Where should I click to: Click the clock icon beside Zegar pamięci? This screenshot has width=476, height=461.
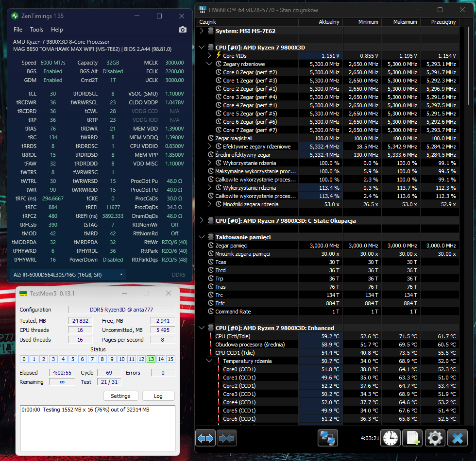click(x=211, y=246)
